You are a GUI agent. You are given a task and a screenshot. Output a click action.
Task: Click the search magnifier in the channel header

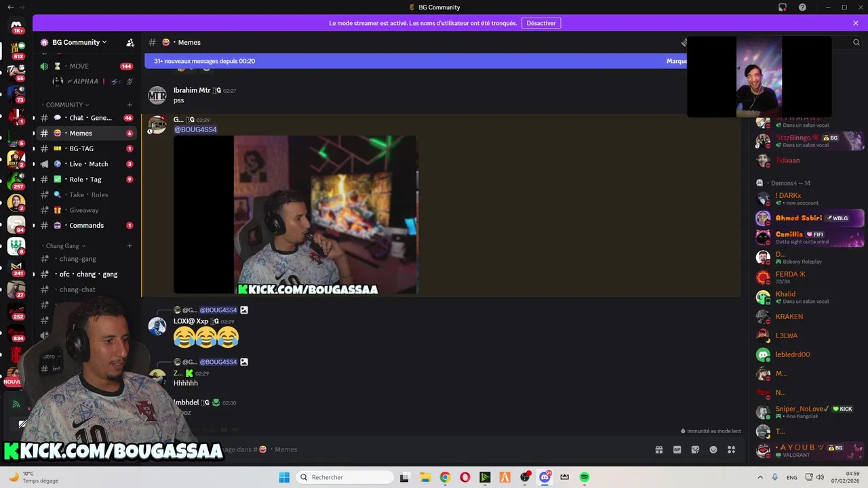point(856,42)
